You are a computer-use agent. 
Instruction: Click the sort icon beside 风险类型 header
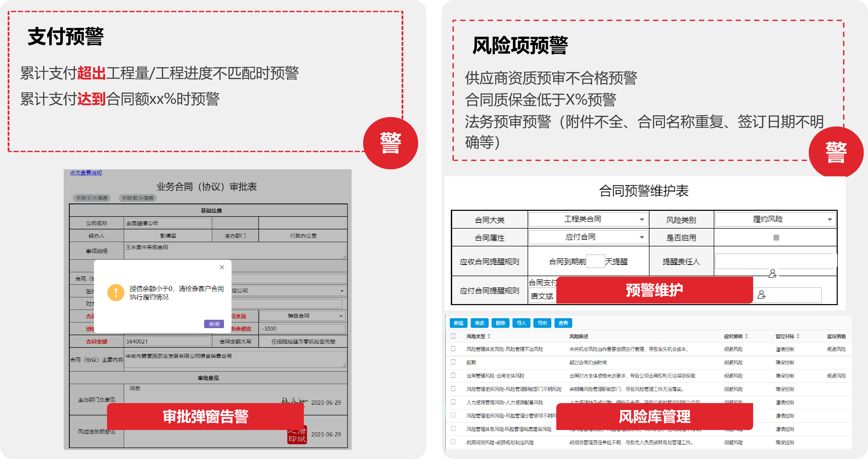pyautogui.click(x=489, y=336)
